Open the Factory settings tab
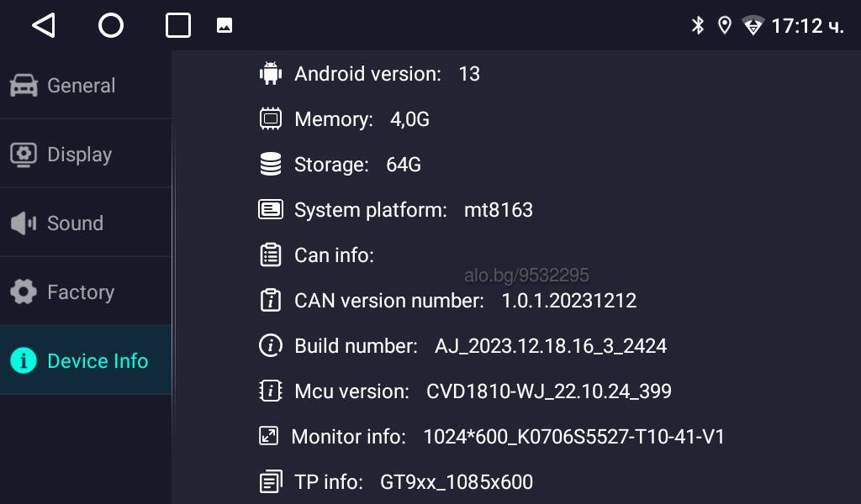The image size is (861, 504). pos(86,291)
